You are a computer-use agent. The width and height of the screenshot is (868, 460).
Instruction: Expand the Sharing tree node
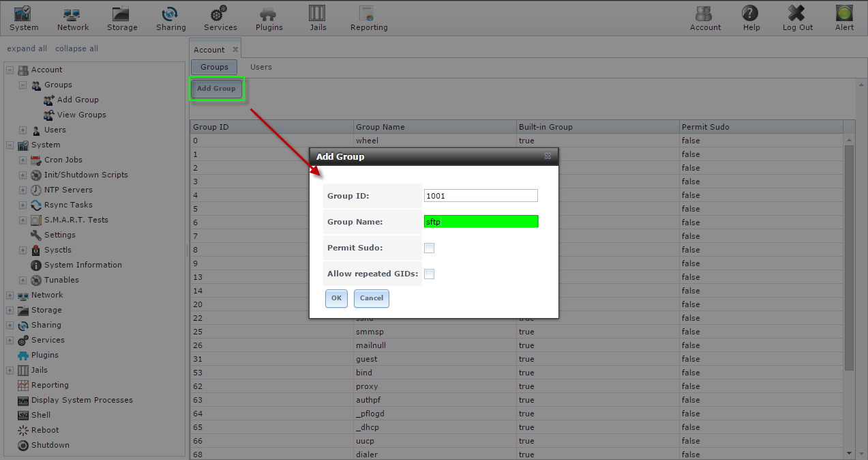(x=10, y=325)
